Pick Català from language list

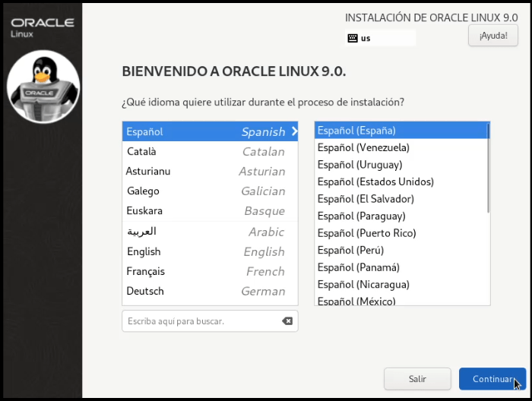(x=209, y=151)
